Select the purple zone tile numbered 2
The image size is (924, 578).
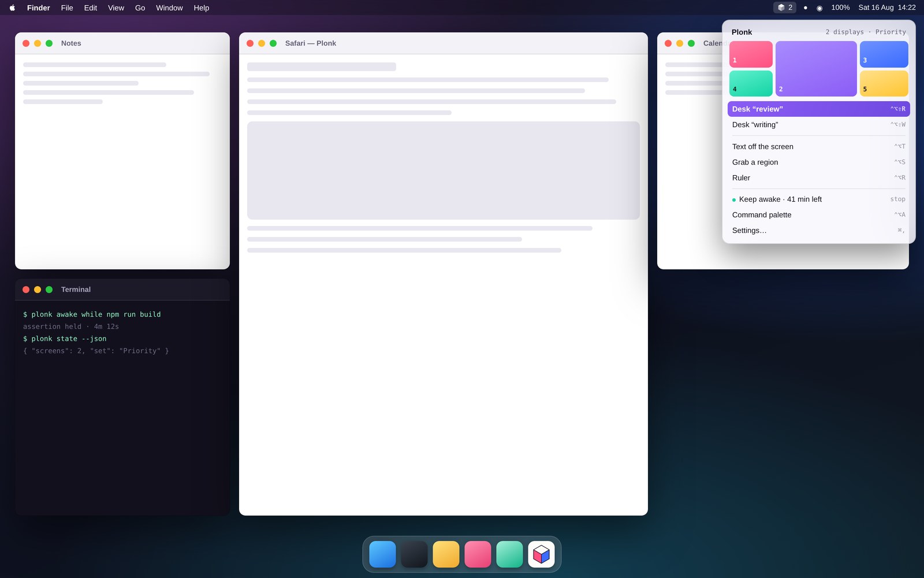point(816,69)
